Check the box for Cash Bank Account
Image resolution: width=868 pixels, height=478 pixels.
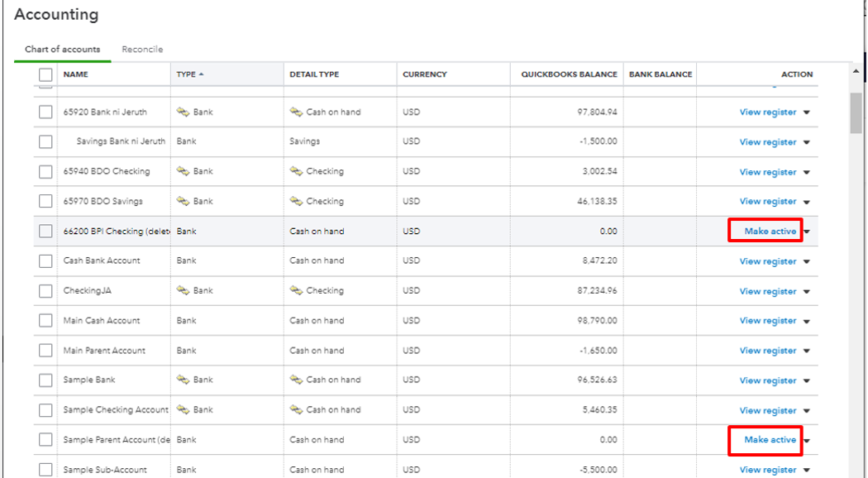(x=45, y=261)
